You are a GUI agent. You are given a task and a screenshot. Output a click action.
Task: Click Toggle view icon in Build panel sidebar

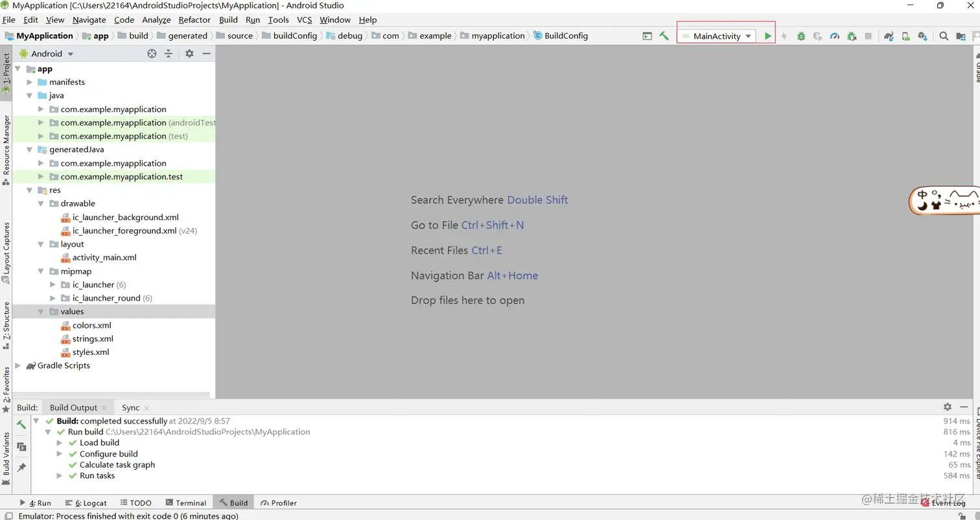(x=21, y=447)
